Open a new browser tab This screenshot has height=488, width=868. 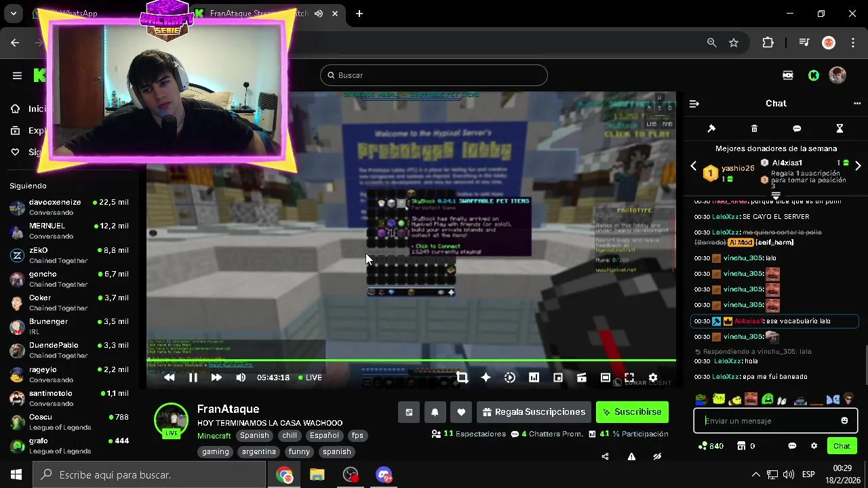pyautogui.click(x=359, y=14)
